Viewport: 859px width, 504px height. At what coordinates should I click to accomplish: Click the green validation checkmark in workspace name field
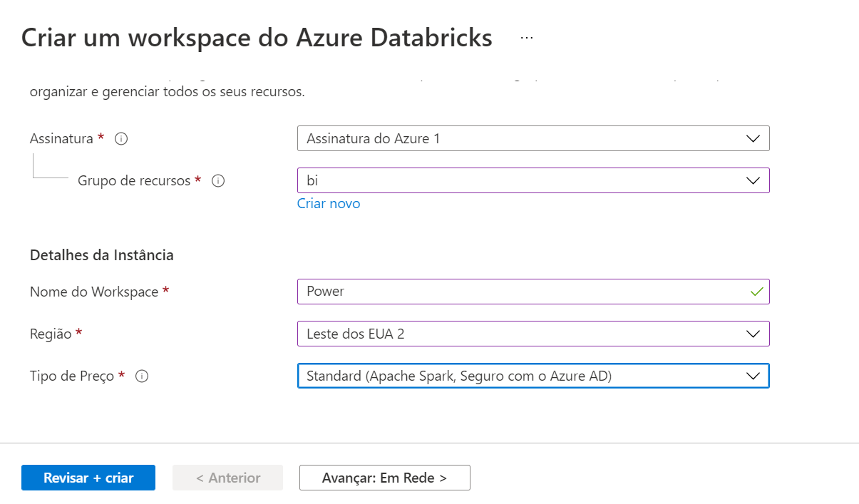pos(756,292)
